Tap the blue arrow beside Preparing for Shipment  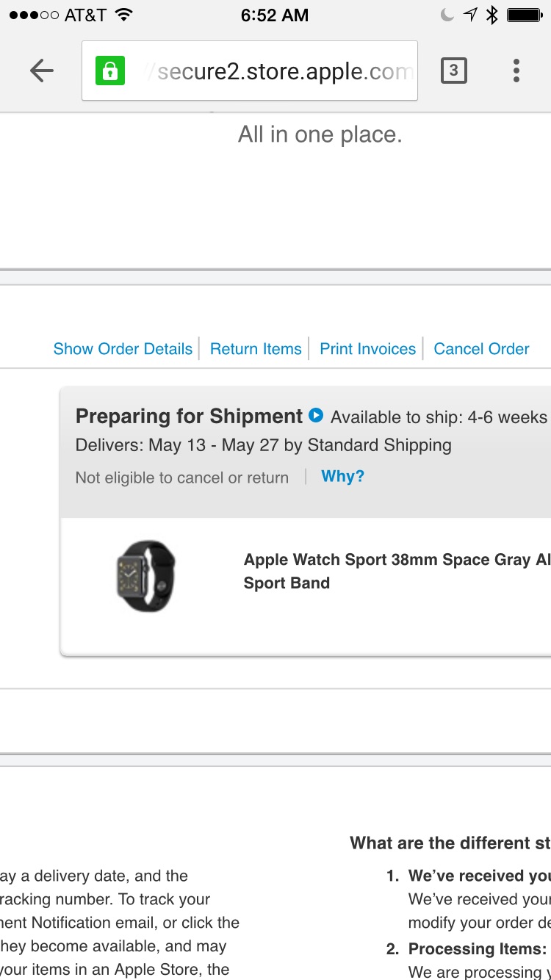pyautogui.click(x=316, y=415)
